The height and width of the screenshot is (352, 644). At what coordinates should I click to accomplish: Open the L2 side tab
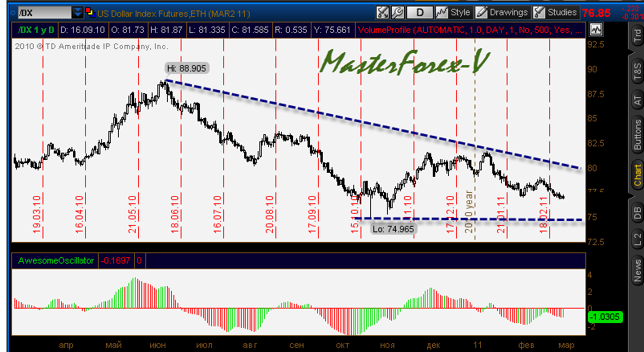(637, 239)
